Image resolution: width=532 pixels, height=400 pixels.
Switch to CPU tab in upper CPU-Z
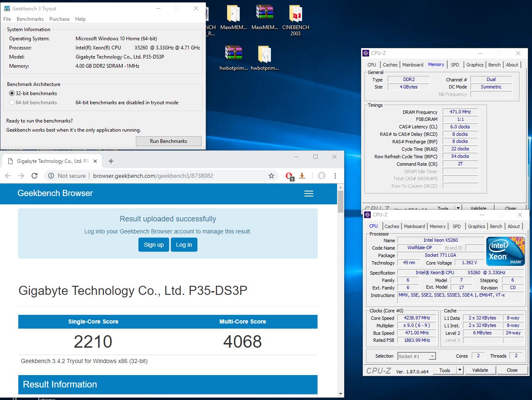tap(372, 65)
